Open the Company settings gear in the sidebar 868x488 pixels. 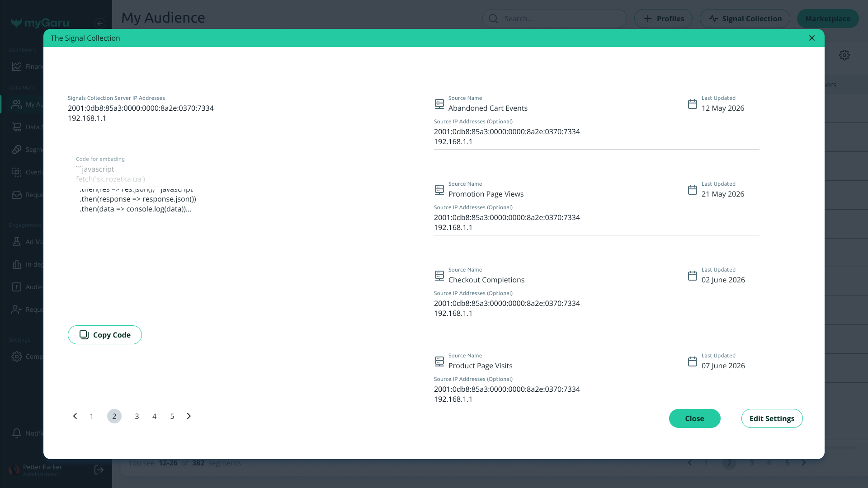[x=17, y=357]
